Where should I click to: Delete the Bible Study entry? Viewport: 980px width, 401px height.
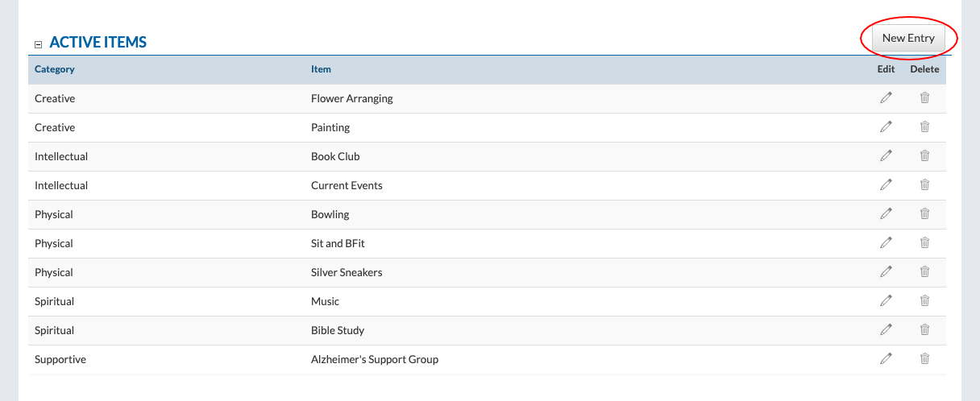point(924,330)
